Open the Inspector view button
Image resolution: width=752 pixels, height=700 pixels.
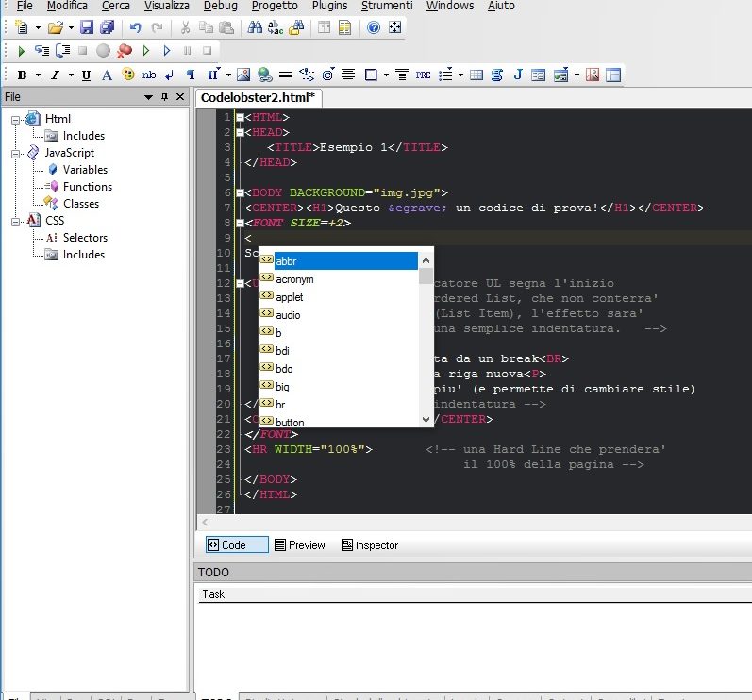click(x=370, y=545)
